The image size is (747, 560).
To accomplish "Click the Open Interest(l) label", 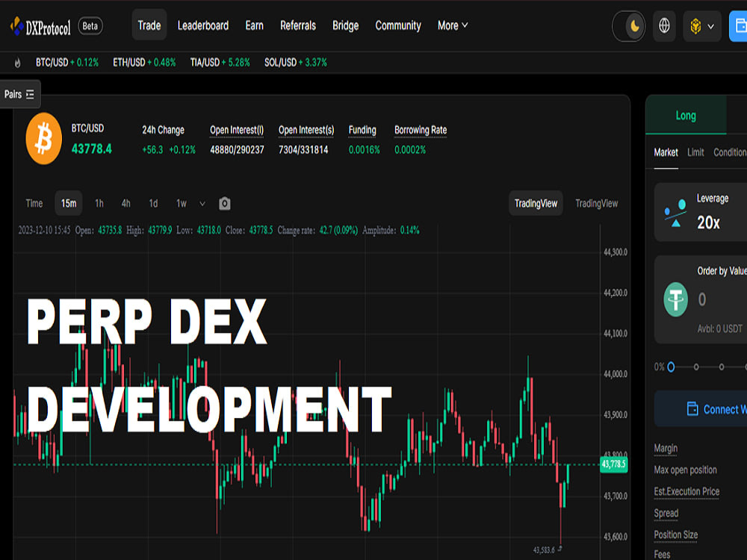I will point(237,130).
